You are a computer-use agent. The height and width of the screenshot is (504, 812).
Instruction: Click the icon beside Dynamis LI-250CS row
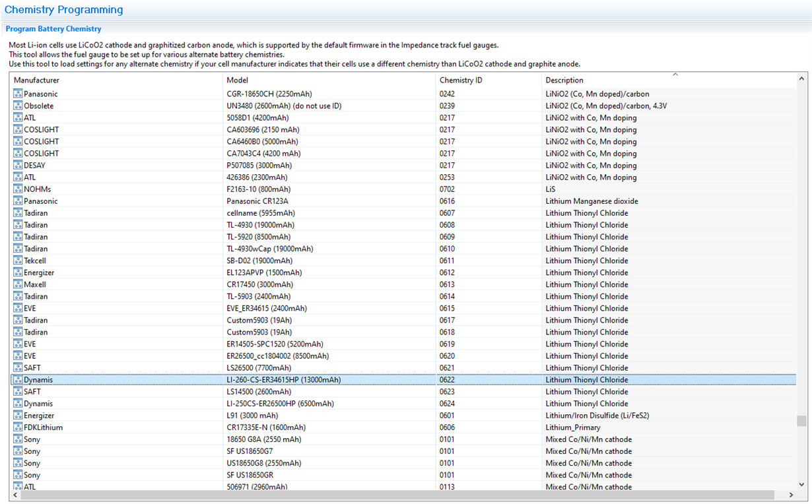18,403
